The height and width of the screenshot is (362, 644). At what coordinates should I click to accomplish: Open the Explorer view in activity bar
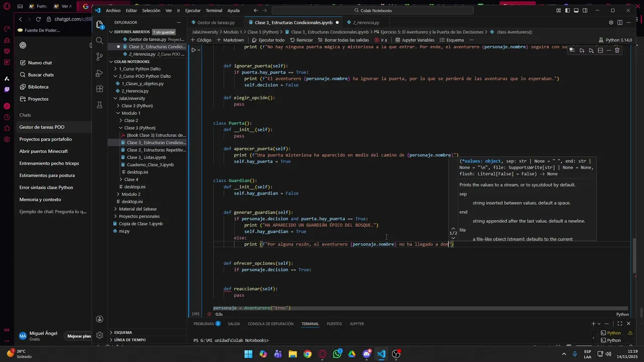(100, 24)
